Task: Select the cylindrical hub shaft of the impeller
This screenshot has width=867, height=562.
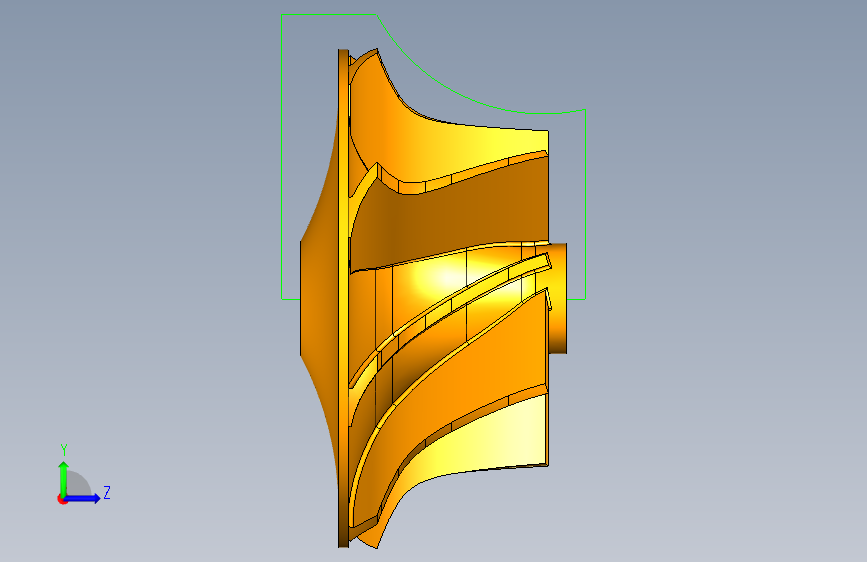Action: point(557,299)
